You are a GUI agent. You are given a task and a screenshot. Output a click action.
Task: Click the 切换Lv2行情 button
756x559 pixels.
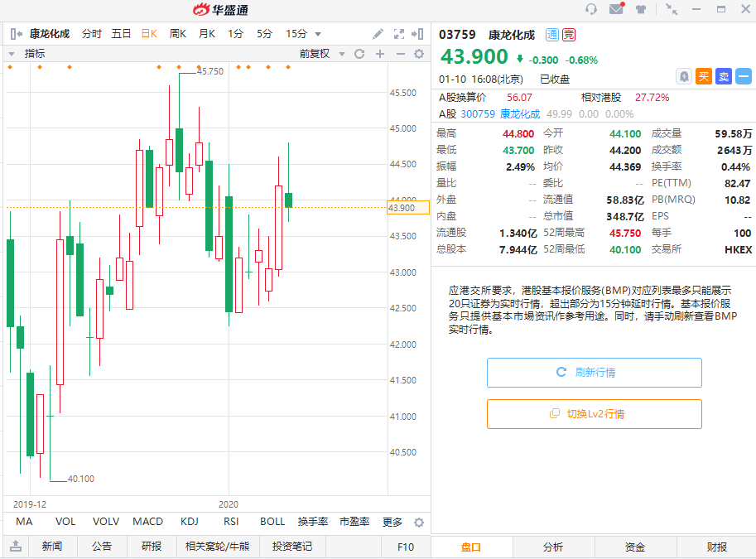595,414
